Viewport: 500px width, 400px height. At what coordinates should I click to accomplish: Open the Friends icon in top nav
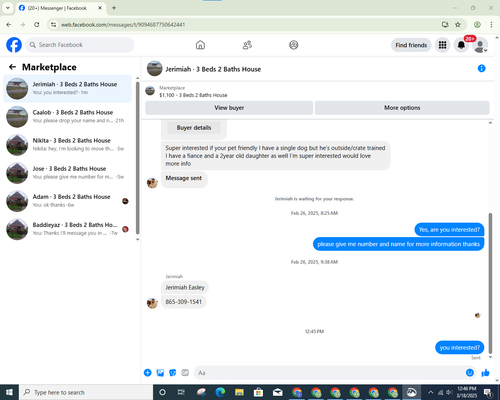click(247, 45)
